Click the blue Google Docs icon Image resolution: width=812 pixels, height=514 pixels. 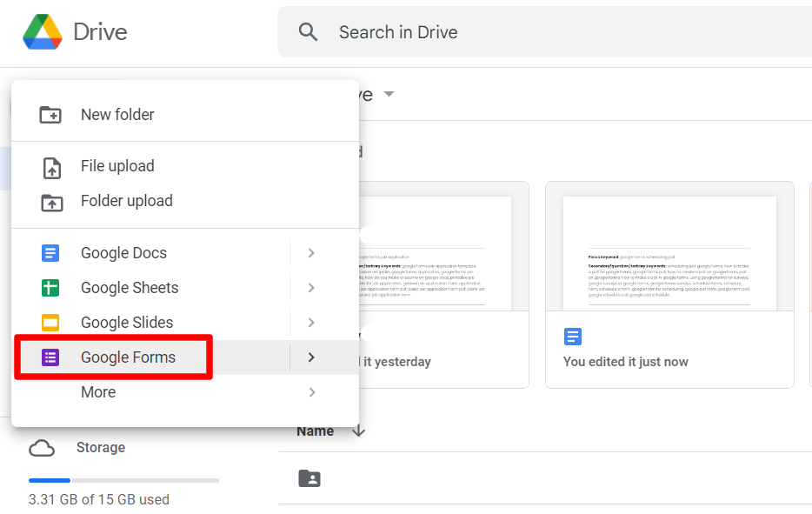tap(50, 253)
